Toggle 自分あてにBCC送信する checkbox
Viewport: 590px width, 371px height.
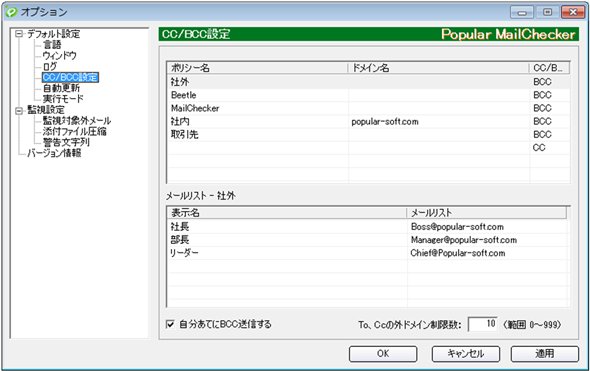click(x=170, y=324)
